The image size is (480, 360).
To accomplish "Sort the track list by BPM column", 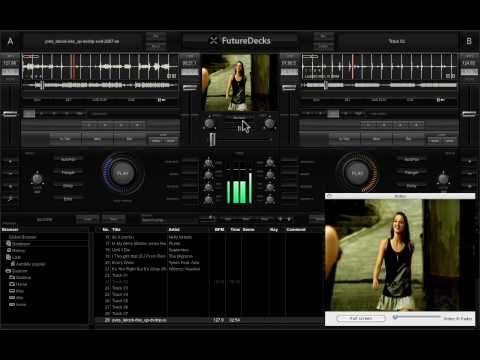I will [x=219, y=229].
